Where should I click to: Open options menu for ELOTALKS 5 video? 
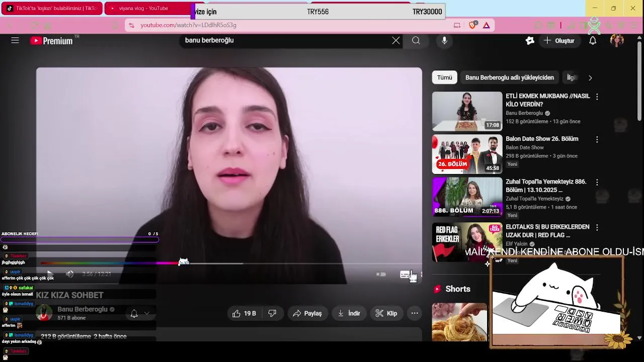[x=597, y=227]
